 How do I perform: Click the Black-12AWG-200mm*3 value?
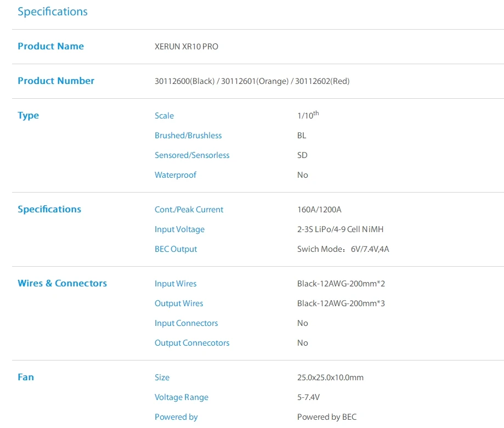pyautogui.click(x=341, y=303)
